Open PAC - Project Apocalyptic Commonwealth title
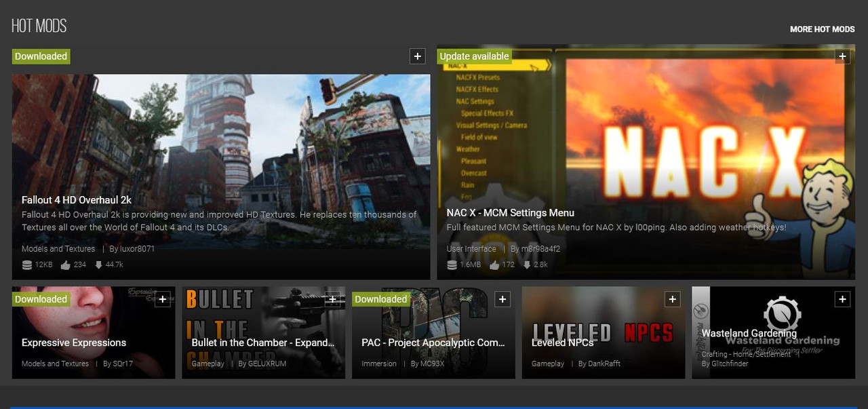Image resolution: width=868 pixels, height=409 pixels. (x=433, y=343)
